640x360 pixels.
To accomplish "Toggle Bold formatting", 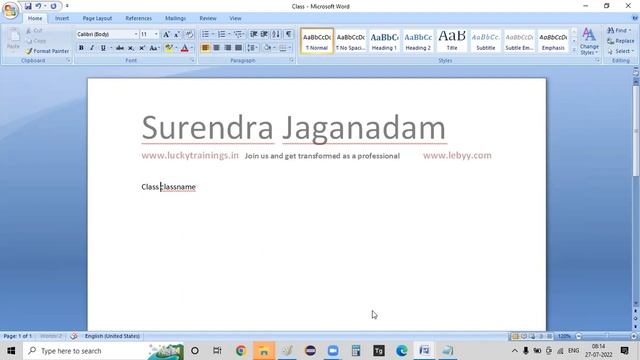I will point(81,48).
